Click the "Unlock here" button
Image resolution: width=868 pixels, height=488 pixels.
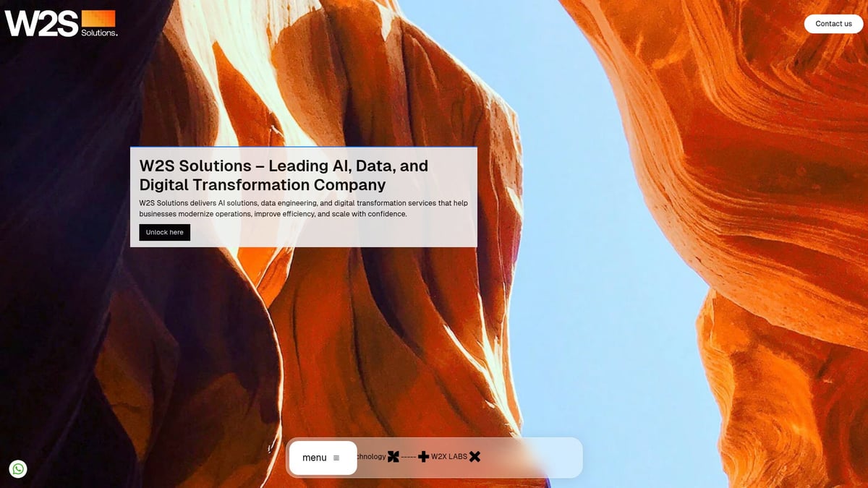click(164, 232)
